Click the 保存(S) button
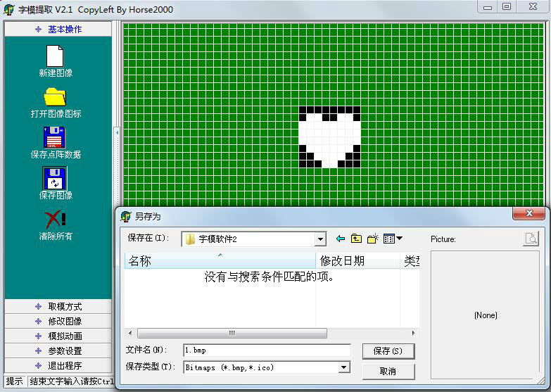Screen dimensions: 551x392 (388, 350)
